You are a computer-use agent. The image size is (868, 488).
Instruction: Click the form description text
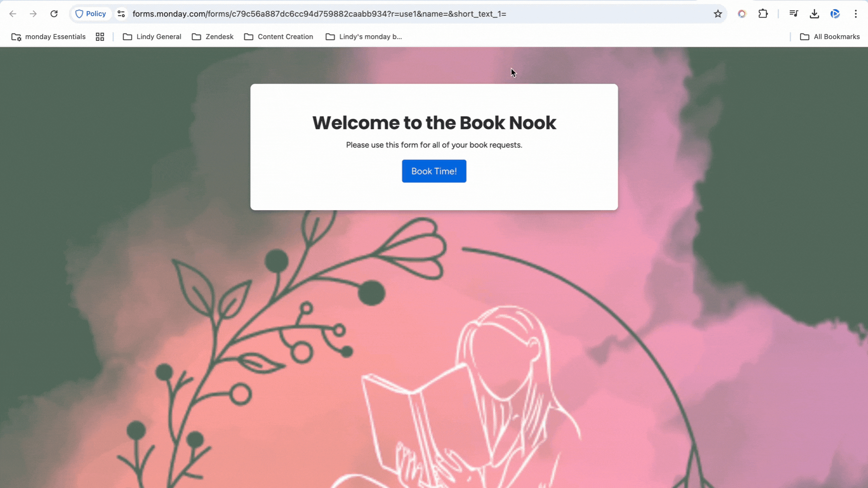(x=434, y=145)
